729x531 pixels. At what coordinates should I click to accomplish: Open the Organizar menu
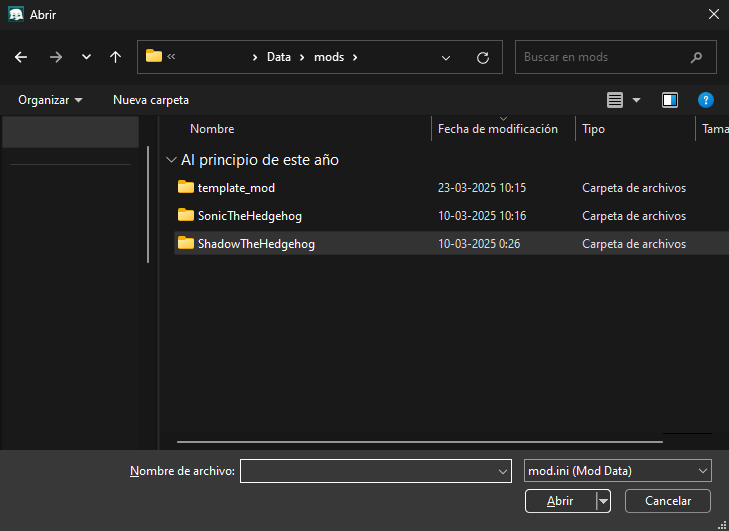(x=50, y=100)
